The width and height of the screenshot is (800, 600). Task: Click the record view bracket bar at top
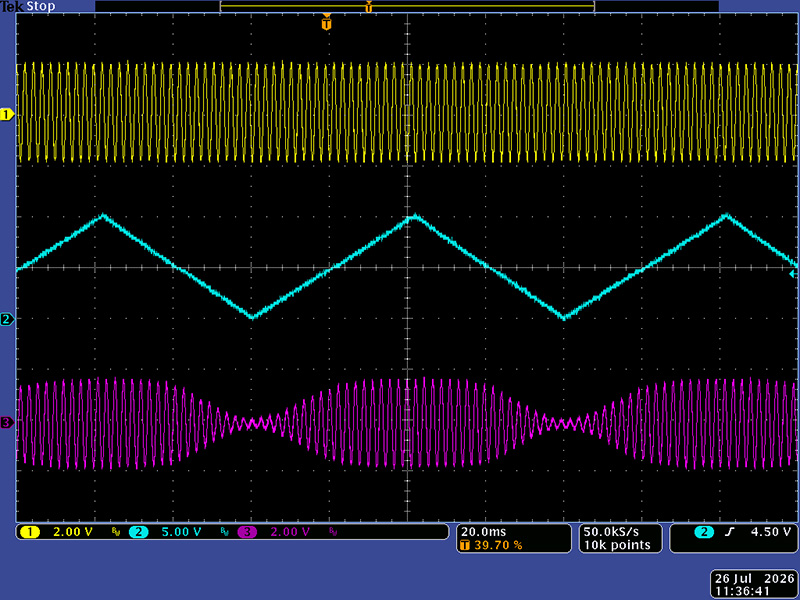pyautogui.click(x=407, y=7)
